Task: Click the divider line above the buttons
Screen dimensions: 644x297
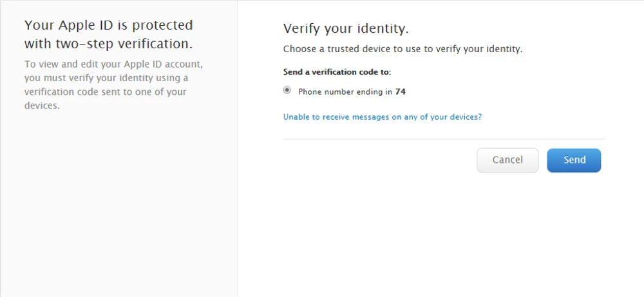Action: click(x=444, y=139)
